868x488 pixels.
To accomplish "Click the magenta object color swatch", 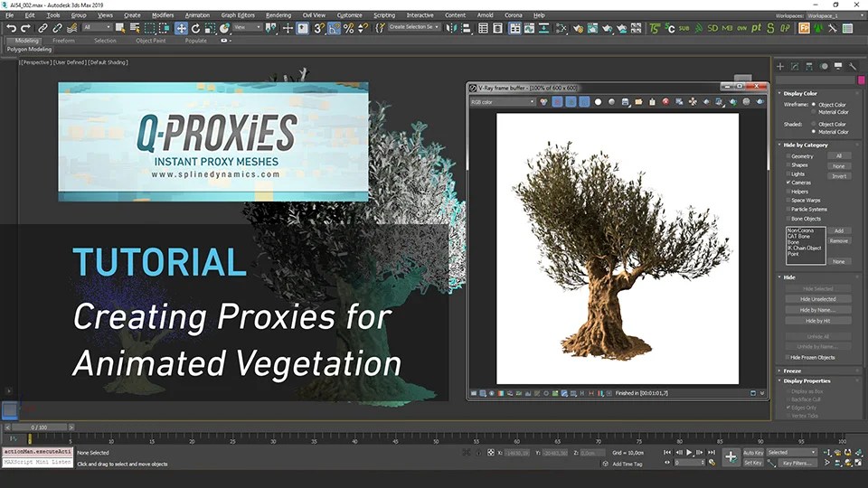I will (x=861, y=80).
